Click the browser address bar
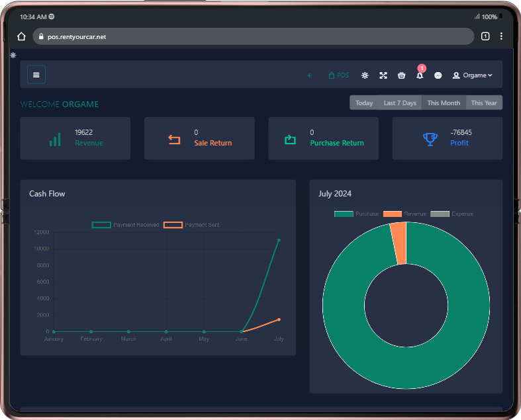521x420 pixels. point(252,36)
